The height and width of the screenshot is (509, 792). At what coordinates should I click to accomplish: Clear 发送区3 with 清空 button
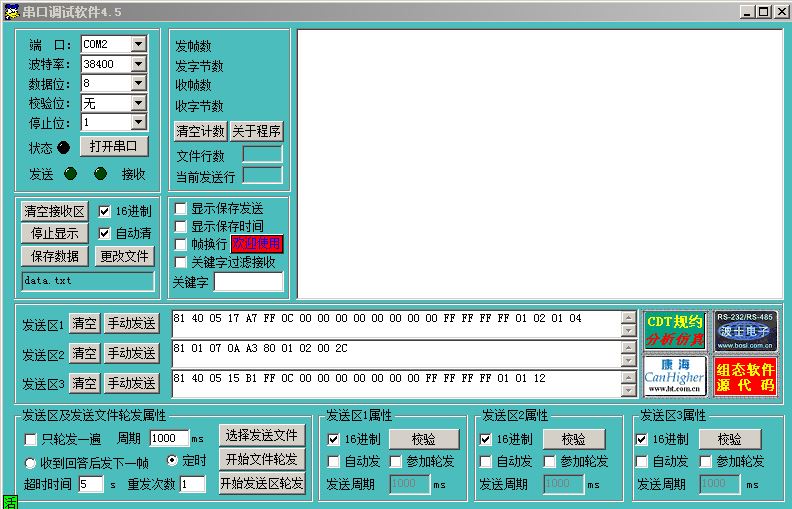(x=84, y=383)
